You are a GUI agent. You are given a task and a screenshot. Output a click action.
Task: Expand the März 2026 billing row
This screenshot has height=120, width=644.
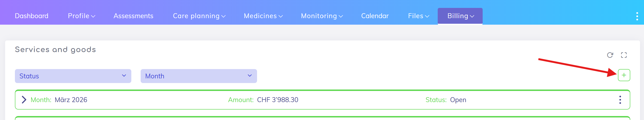click(x=24, y=100)
